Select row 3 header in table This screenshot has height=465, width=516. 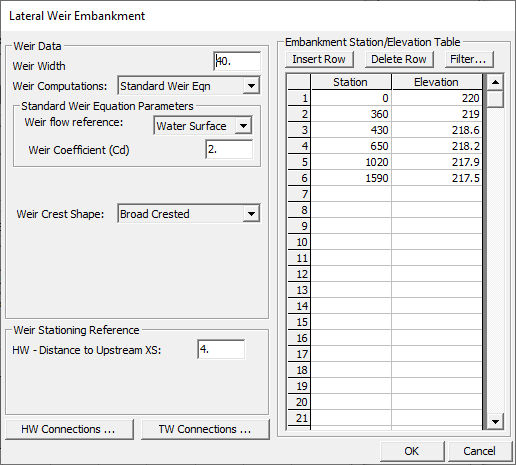coord(299,130)
